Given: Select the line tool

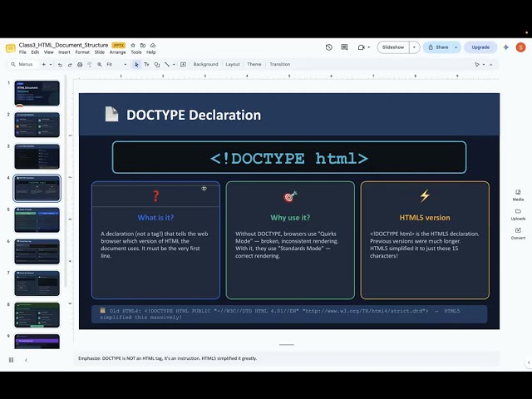Looking at the screenshot, I should pyautogui.click(x=167, y=65).
